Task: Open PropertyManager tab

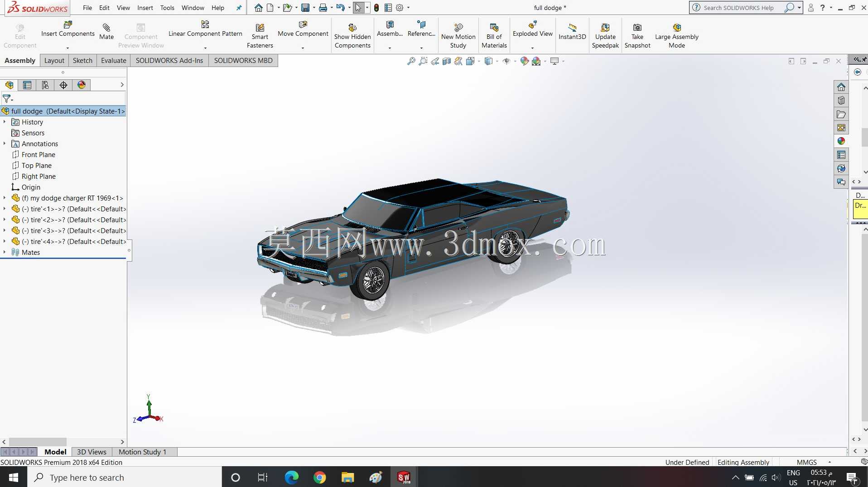Action: [x=27, y=85]
